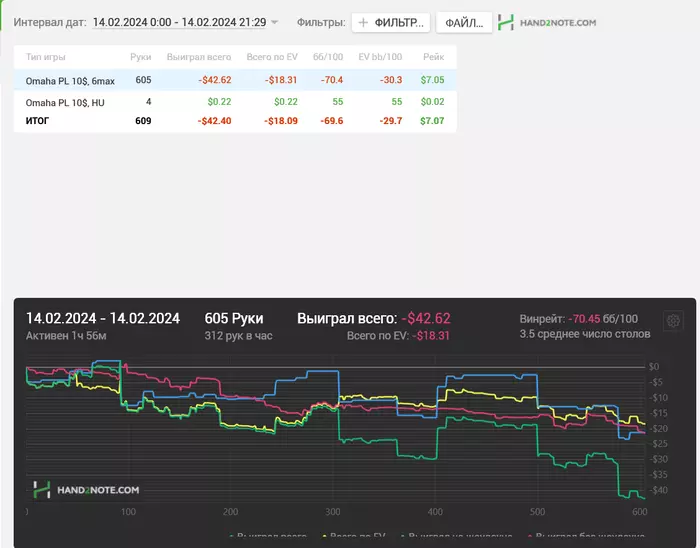This screenshot has width=700, height=548.
Task: Sort by the Руки column header
Action: tap(141, 58)
